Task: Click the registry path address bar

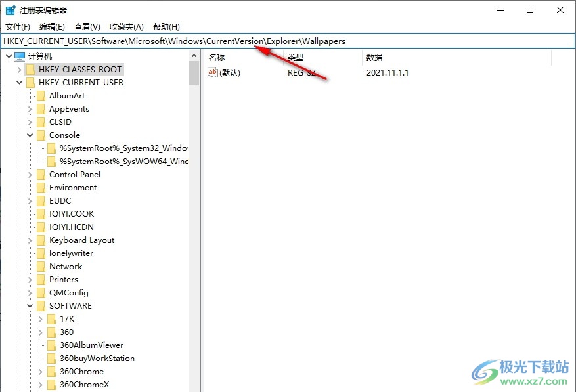Action: pos(288,41)
